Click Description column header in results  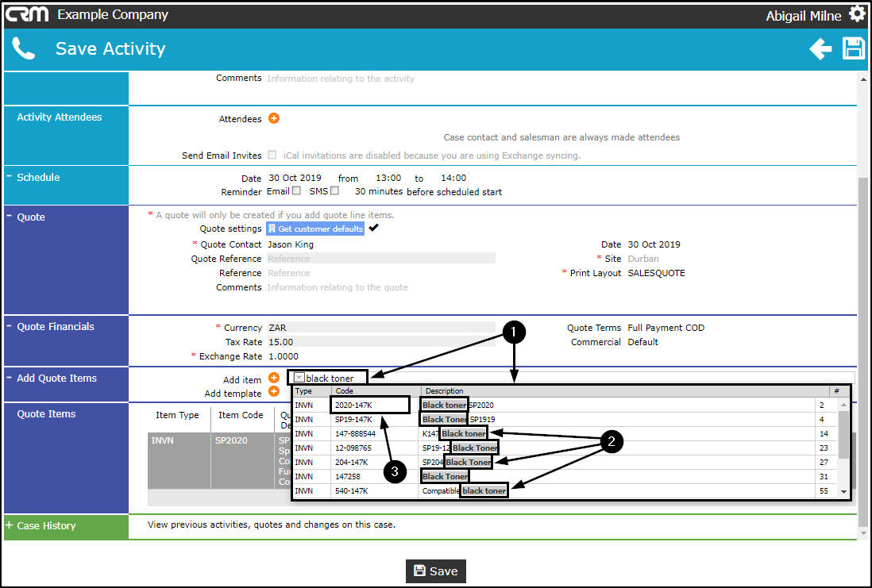pyautogui.click(x=624, y=391)
